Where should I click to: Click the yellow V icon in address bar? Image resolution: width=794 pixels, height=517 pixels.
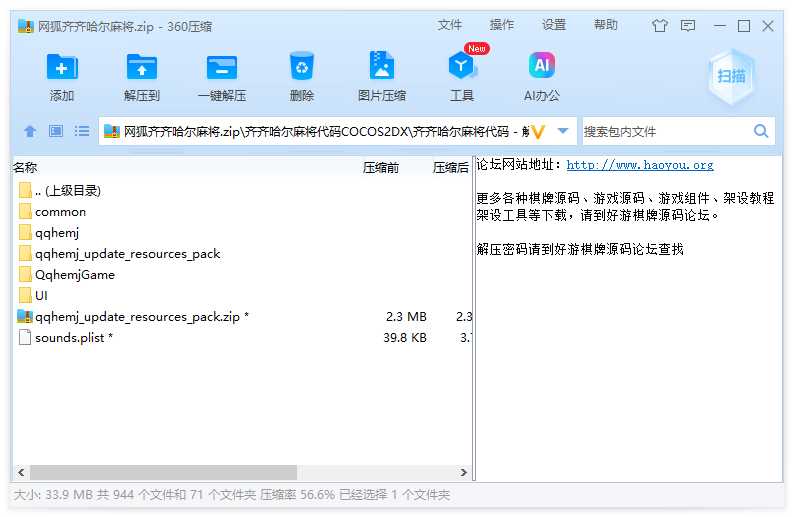pyautogui.click(x=538, y=132)
